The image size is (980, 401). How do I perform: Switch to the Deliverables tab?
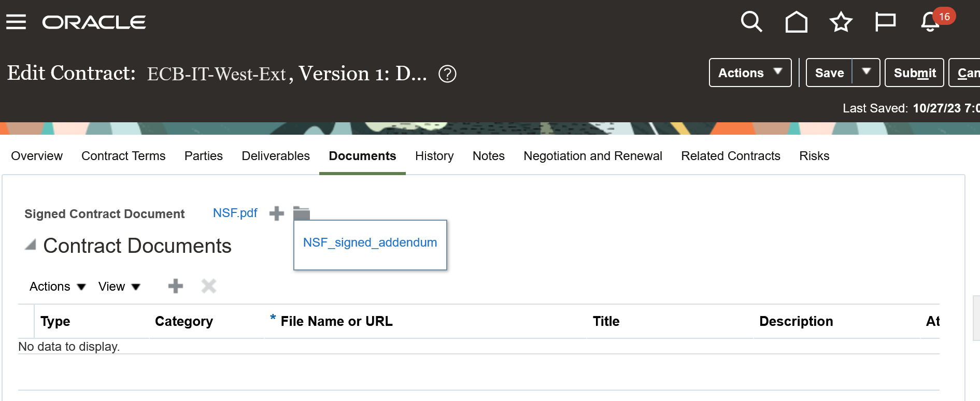coord(276,156)
